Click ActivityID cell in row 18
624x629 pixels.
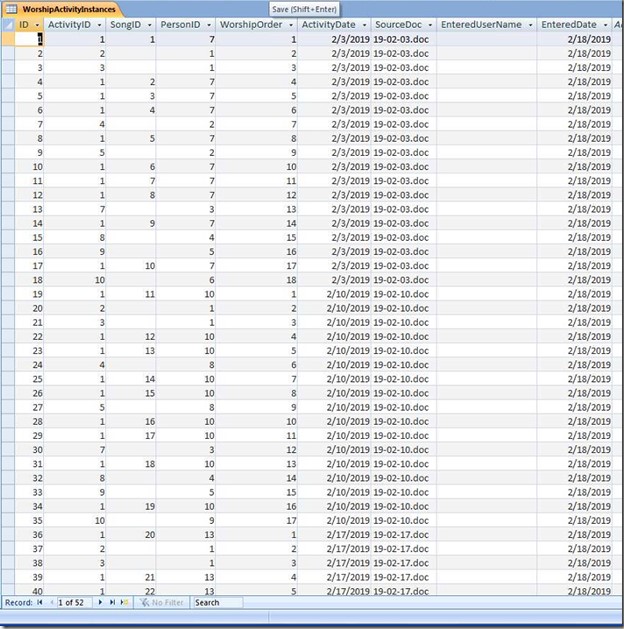75,280
